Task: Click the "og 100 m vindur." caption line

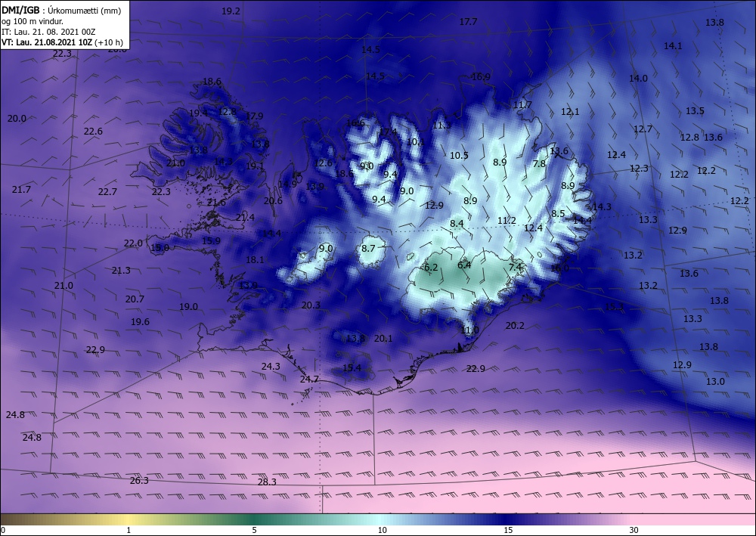Action: pos(33,21)
